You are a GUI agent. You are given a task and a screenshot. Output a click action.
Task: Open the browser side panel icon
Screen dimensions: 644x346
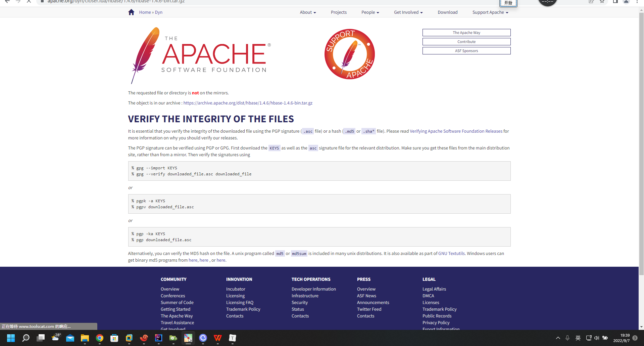[615, 1]
